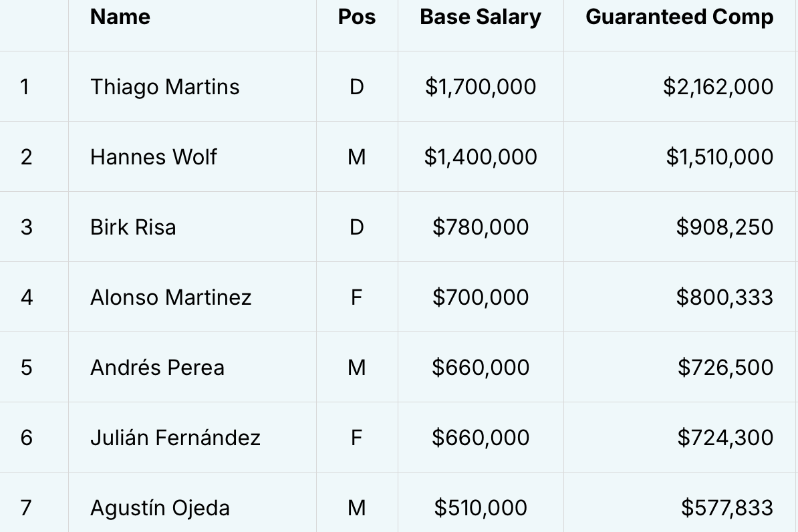Screen dimensions: 798x532
Task: Select Alonso Martinez in the table
Action: 171,297
